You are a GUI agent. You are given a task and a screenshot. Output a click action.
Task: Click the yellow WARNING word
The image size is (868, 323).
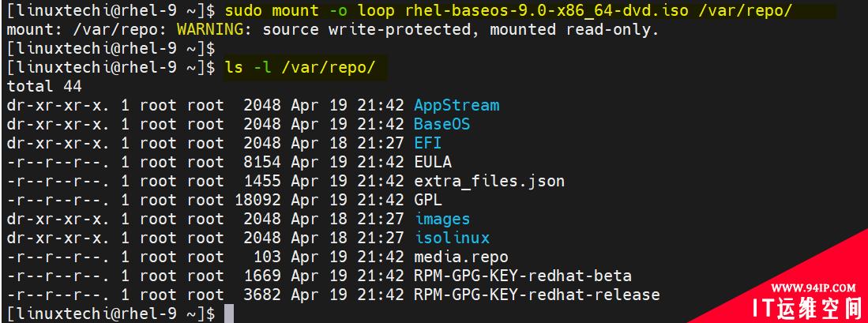coord(210,30)
